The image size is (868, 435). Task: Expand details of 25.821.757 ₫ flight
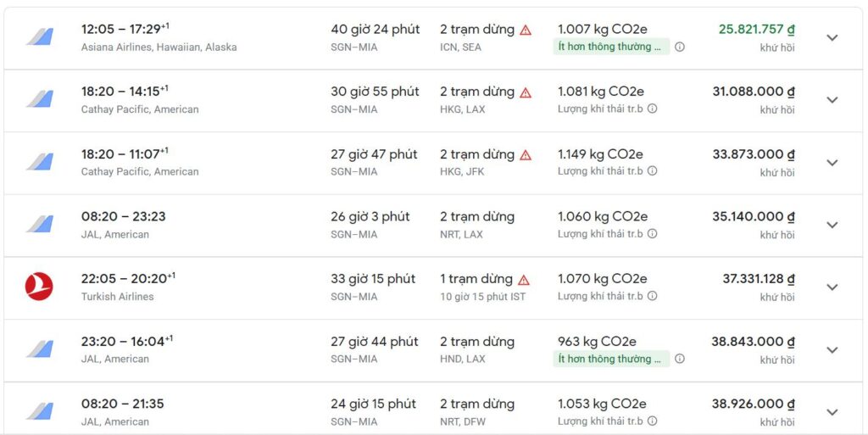click(832, 38)
